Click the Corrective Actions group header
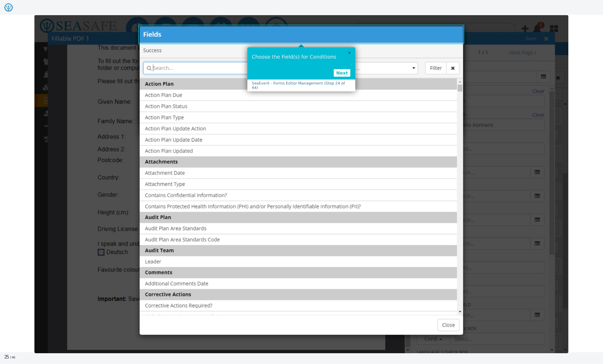Screen dimensions: 603x364 pyautogui.click(x=298, y=294)
